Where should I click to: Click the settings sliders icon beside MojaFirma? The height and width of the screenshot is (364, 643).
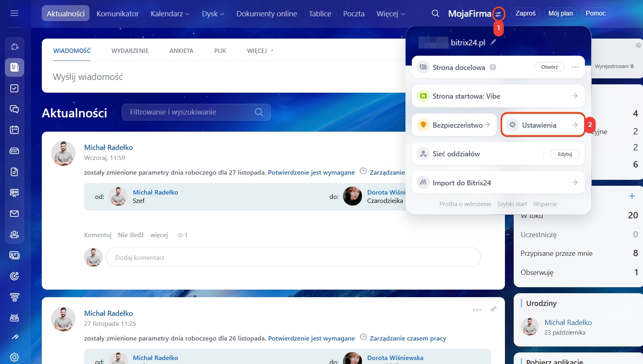(x=498, y=14)
